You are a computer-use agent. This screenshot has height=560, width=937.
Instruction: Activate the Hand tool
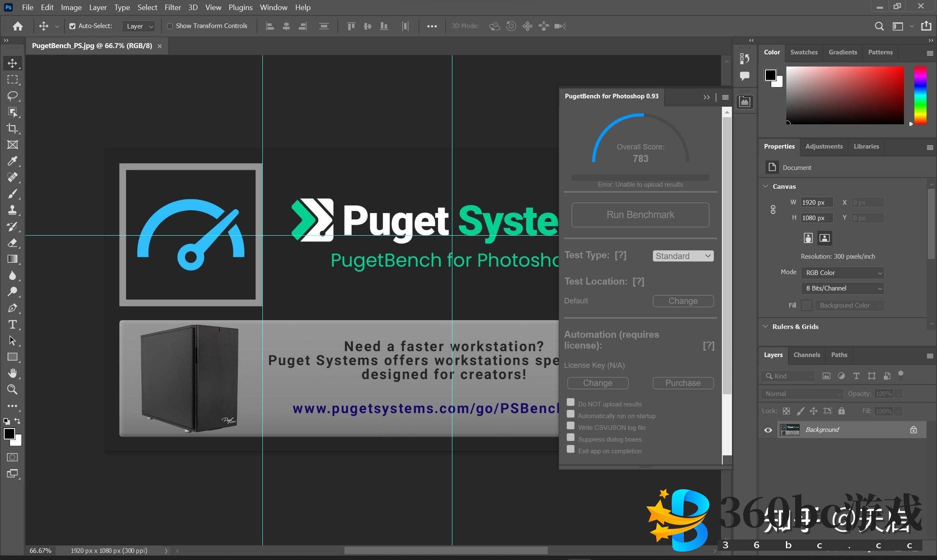click(x=12, y=373)
